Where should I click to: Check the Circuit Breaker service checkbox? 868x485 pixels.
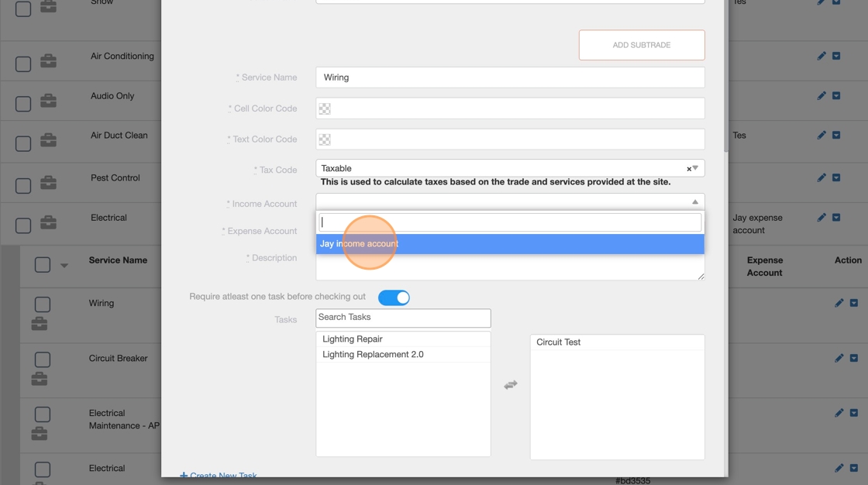tap(43, 359)
